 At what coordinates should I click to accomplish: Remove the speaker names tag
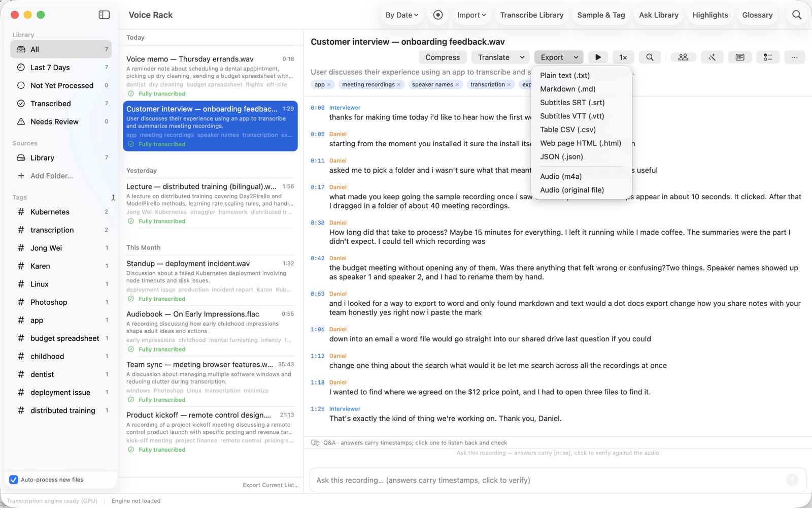click(x=457, y=85)
